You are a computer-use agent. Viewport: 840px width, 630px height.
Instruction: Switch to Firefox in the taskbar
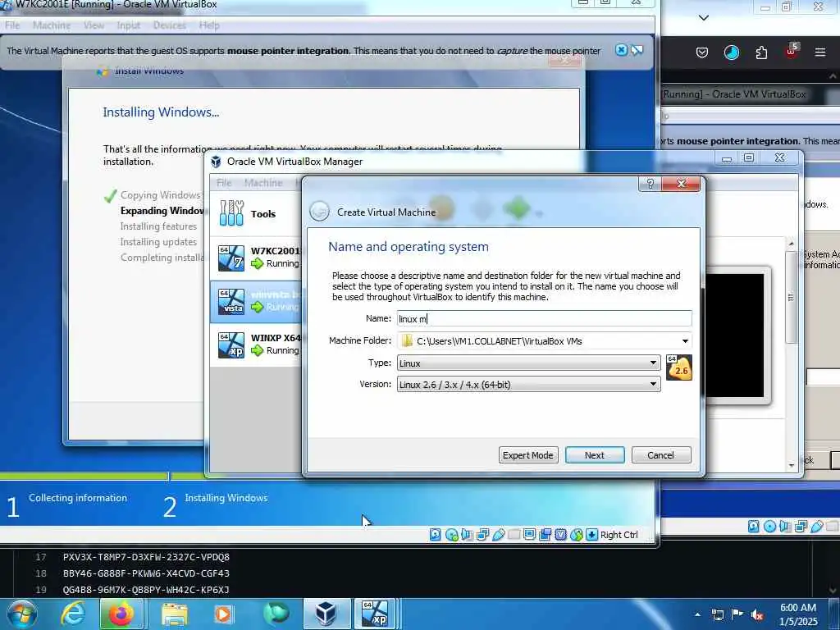pyautogui.click(x=121, y=614)
